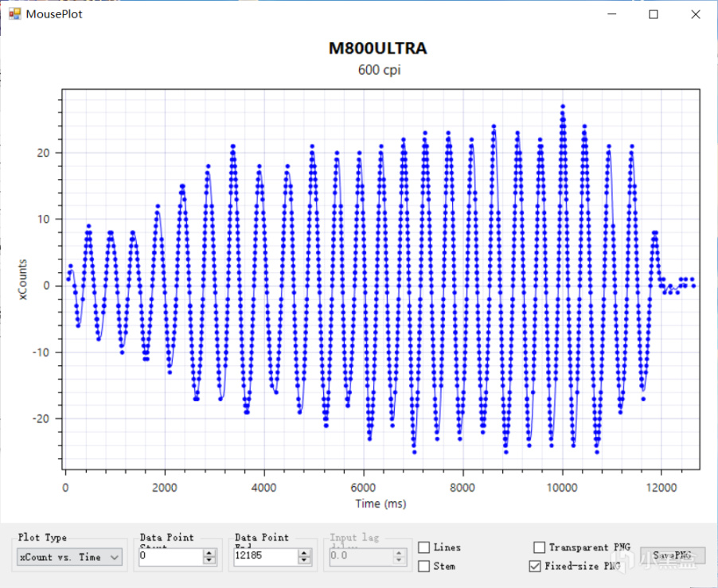Click the 12000 tick label on time axis
The height and width of the screenshot is (588, 718).
(x=661, y=487)
